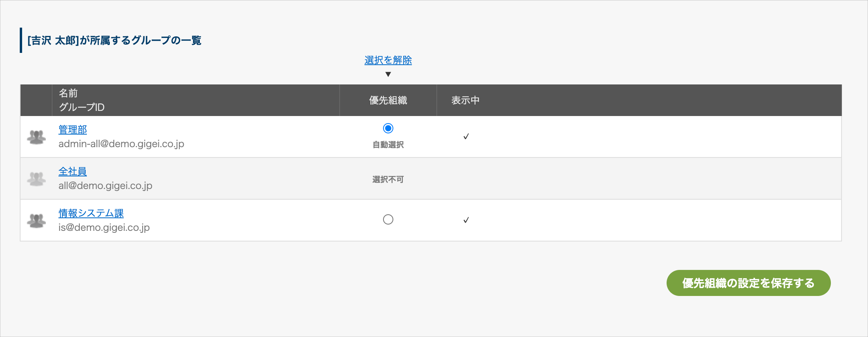Click the 選択を解除 link
The height and width of the screenshot is (337, 868).
(x=388, y=60)
